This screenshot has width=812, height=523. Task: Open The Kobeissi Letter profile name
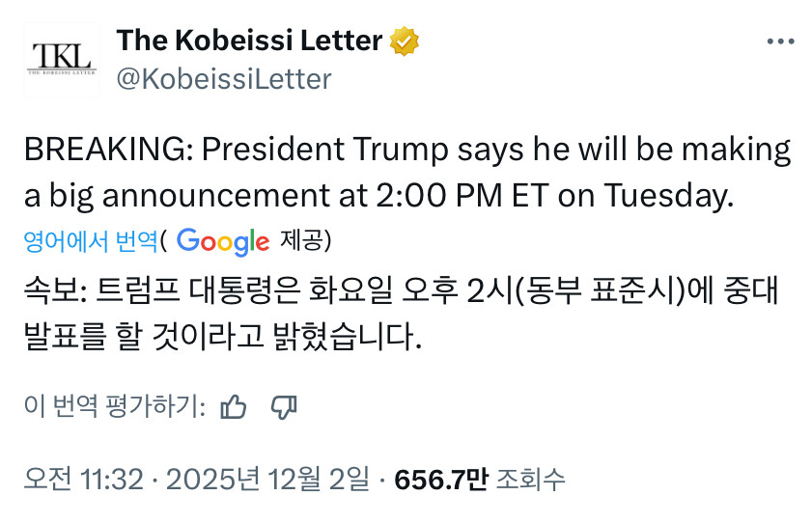coord(249,41)
